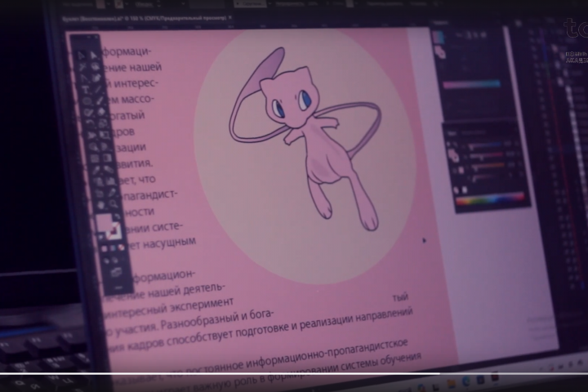This screenshot has width=588, height=392.
Task: Click the toolbar Fill color box
Action: pyautogui.click(x=104, y=223)
